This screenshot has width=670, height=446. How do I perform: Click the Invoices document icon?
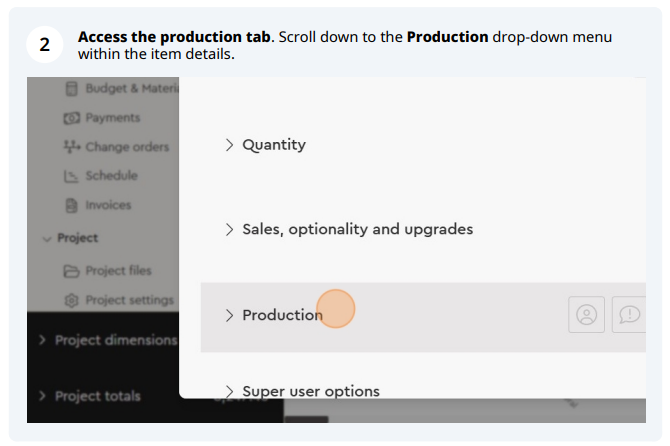[x=71, y=205]
